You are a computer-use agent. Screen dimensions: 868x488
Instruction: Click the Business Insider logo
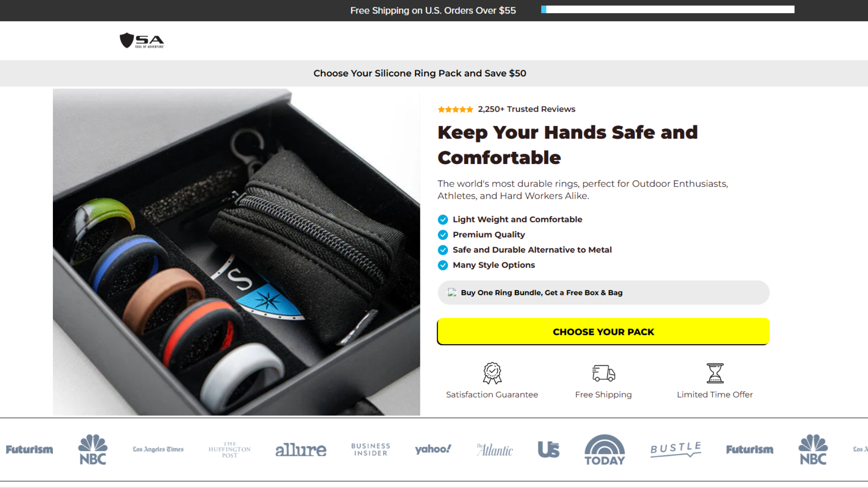coord(370,450)
